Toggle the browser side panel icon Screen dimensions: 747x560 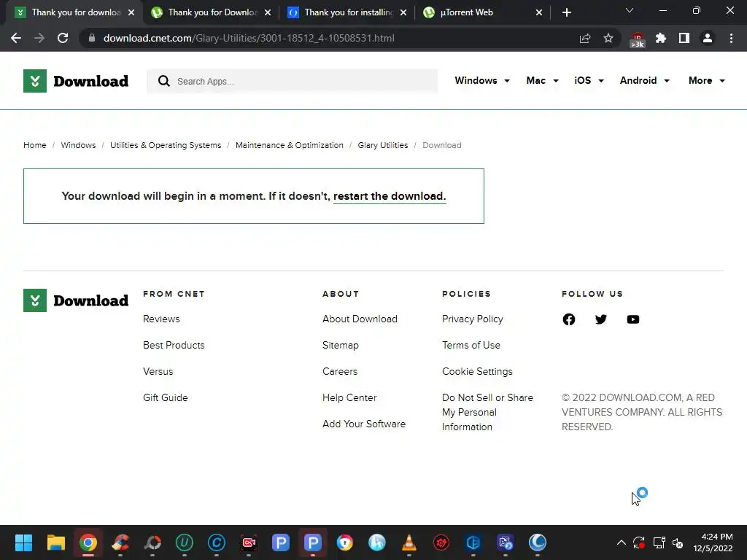click(x=684, y=38)
